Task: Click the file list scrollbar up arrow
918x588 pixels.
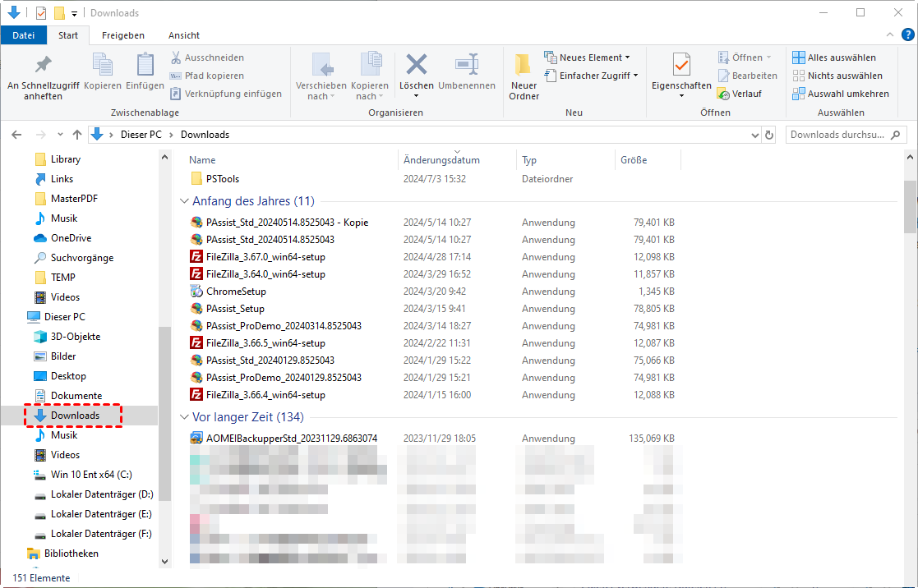Action: coord(910,158)
